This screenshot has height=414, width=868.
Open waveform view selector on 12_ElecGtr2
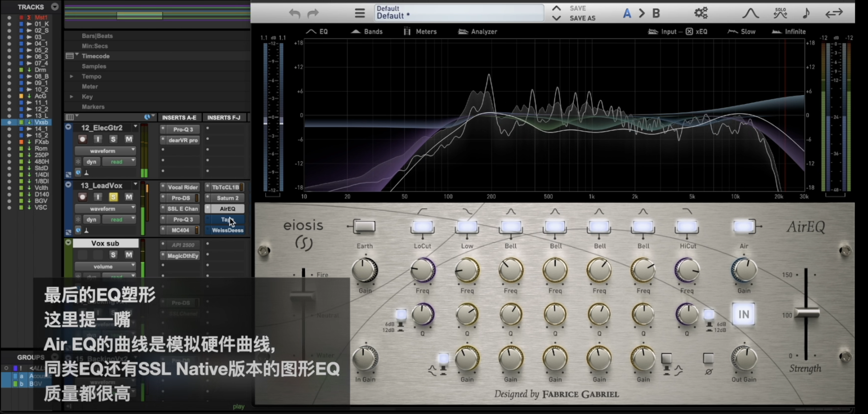click(x=105, y=151)
